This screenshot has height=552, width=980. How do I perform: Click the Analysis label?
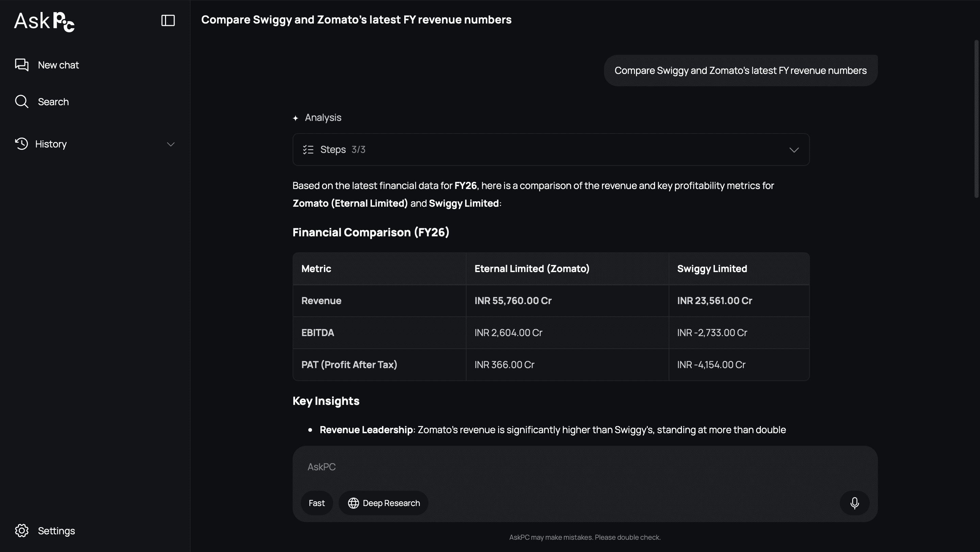click(x=323, y=117)
